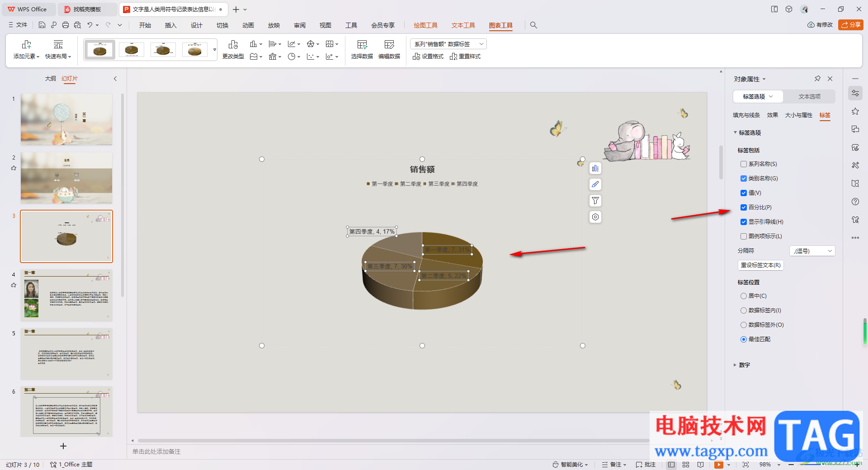Click add new slide plus button
The image size is (868, 470).
63,446
